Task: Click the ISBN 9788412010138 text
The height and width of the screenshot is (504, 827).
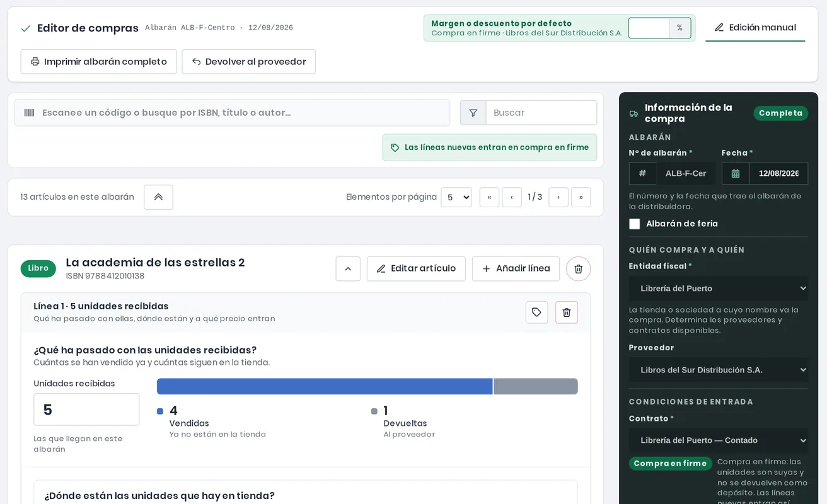Action: tap(105, 276)
